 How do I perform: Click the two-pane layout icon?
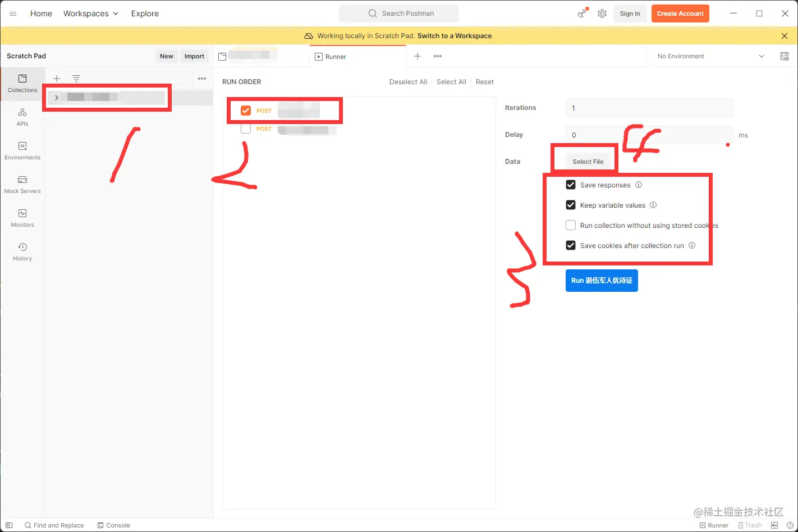pos(774,525)
